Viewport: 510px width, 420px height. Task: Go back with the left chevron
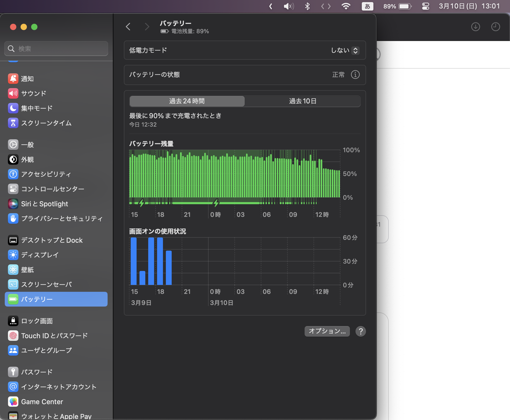128,27
